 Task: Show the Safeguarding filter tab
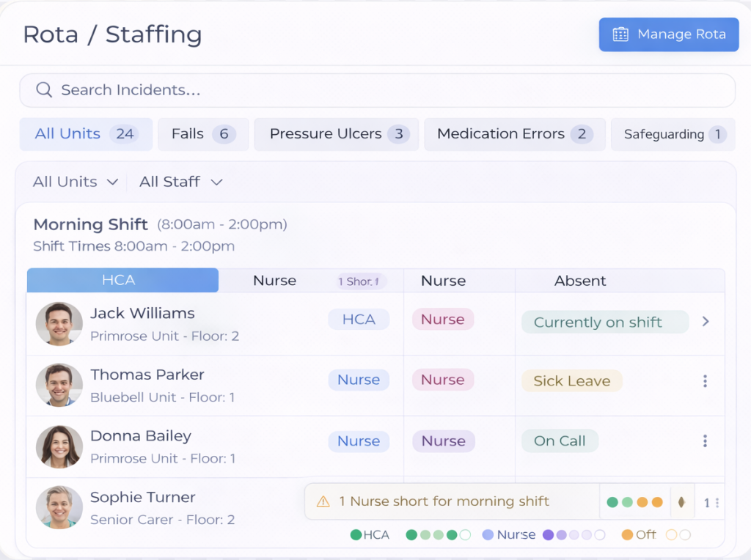673,134
